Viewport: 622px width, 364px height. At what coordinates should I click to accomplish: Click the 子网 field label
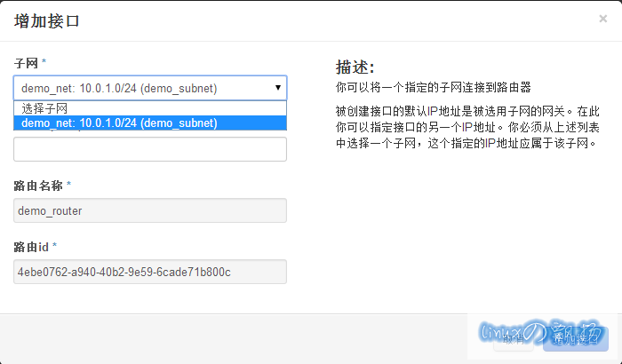27,63
